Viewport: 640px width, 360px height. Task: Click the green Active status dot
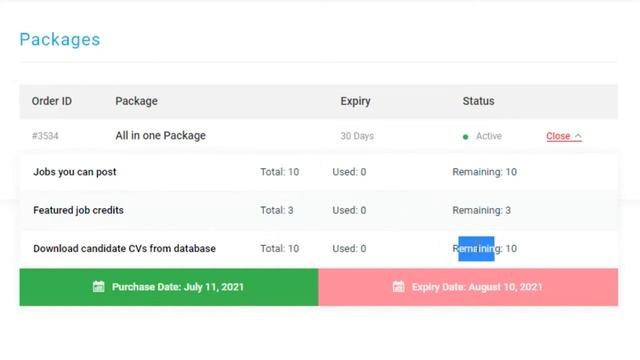pyautogui.click(x=465, y=137)
